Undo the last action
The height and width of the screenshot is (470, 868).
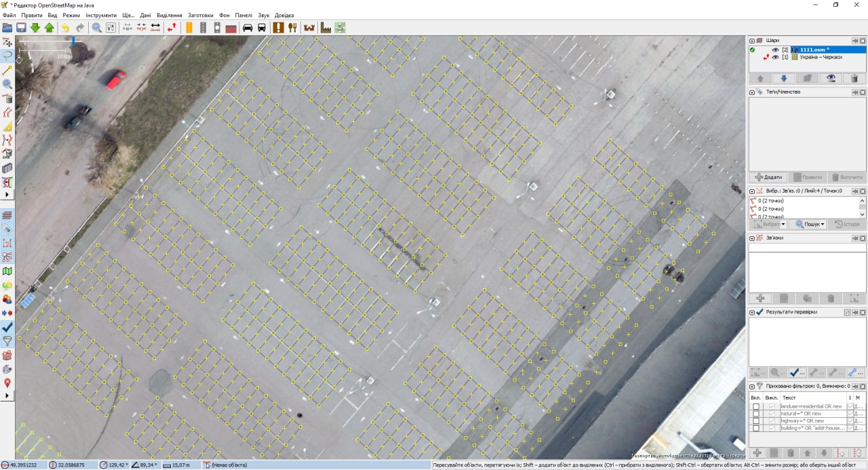click(x=65, y=28)
